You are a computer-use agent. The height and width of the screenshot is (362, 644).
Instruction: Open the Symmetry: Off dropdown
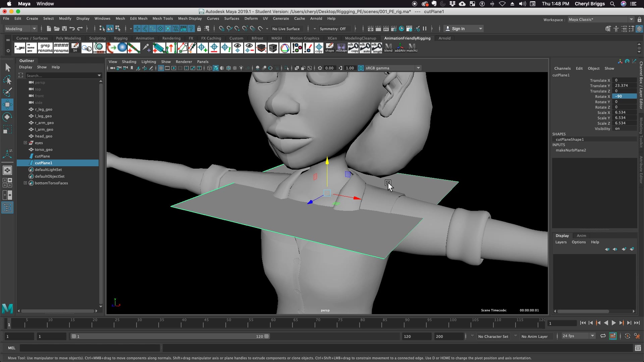[335, 28]
